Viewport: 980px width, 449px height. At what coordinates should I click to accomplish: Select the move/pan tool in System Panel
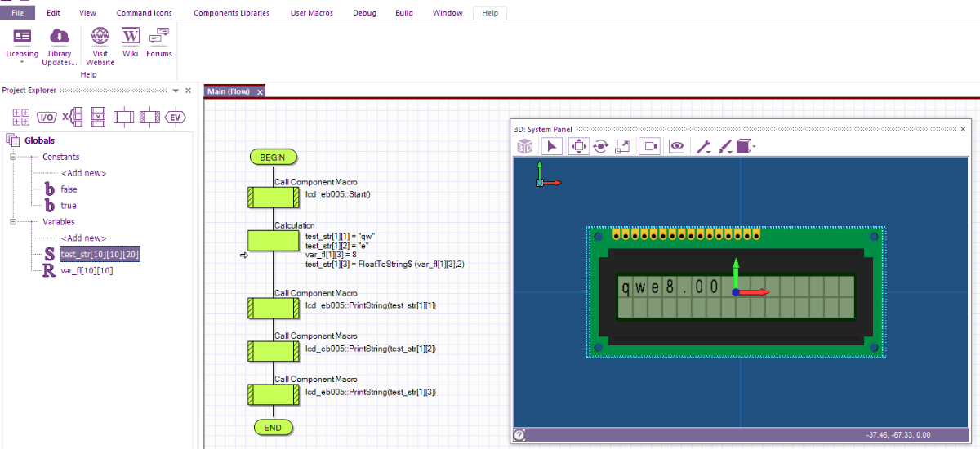tap(578, 146)
